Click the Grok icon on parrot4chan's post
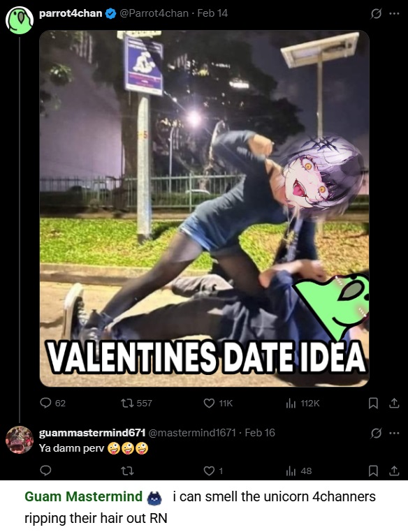Viewport: 408px width, 532px height. (x=376, y=13)
